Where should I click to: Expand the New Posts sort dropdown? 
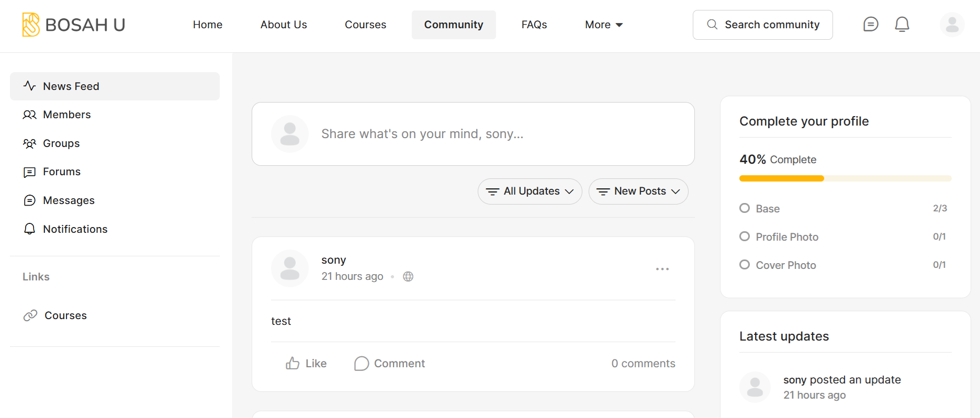point(638,191)
